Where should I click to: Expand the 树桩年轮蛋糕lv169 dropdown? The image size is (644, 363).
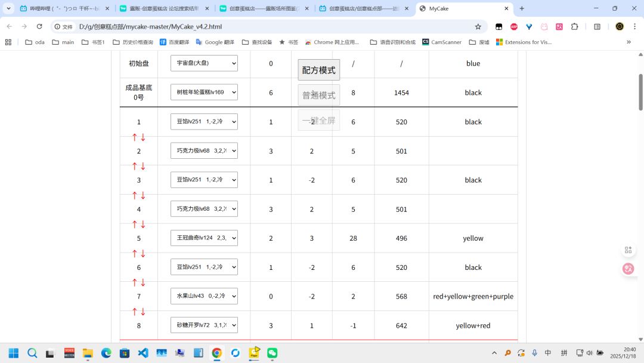pos(204,93)
